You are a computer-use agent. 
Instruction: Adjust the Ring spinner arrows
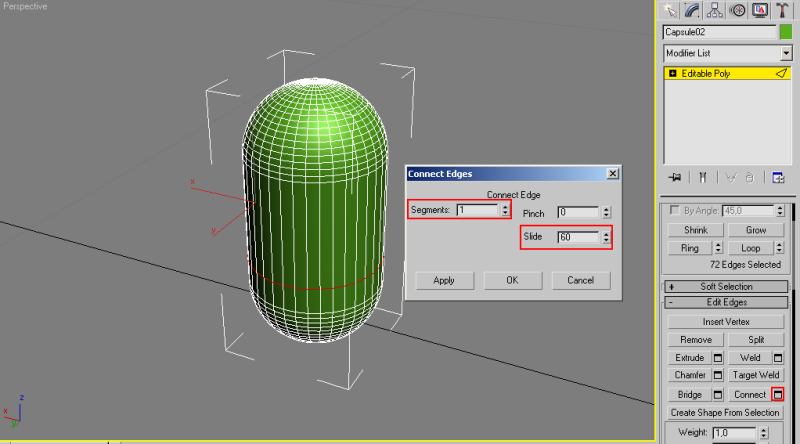718,248
